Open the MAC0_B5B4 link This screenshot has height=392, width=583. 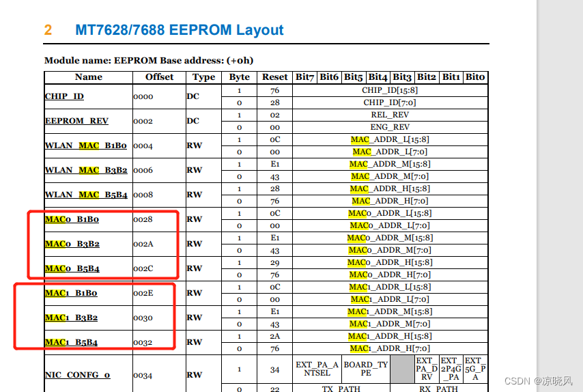72,268
